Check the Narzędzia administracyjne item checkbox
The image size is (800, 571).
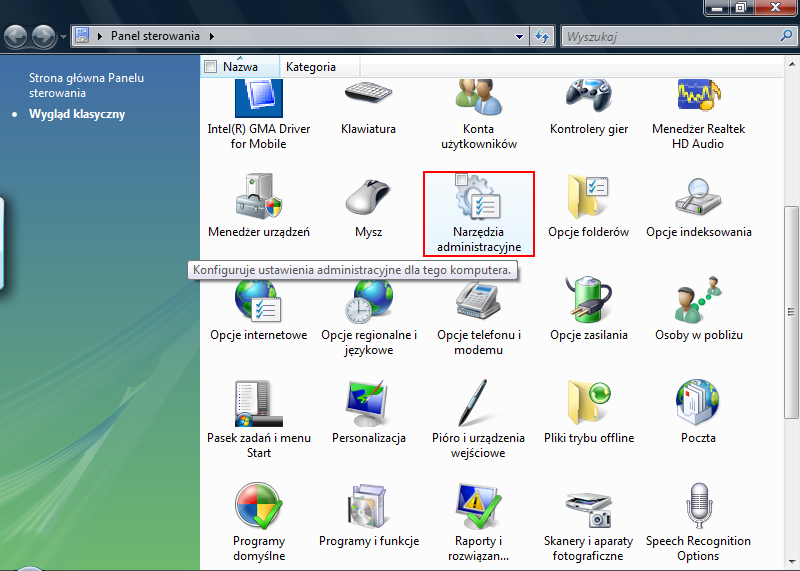point(460,180)
